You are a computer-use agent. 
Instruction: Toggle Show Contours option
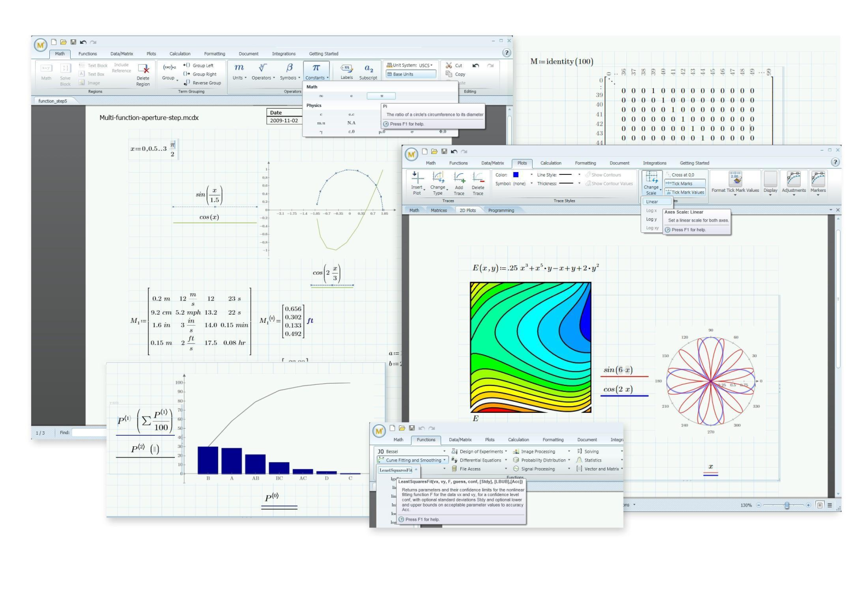(x=603, y=175)
